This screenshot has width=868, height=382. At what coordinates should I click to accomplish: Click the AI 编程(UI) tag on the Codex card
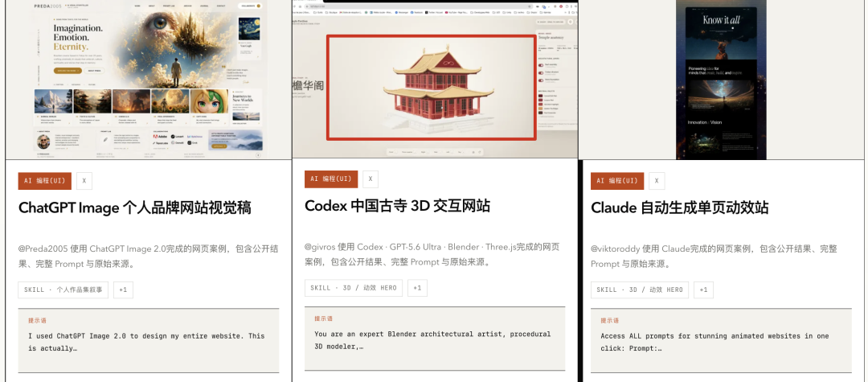coord(331,179)
